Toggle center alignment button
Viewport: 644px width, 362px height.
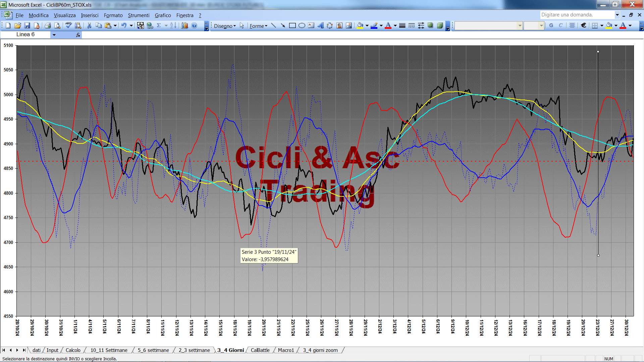pos(572,25)
